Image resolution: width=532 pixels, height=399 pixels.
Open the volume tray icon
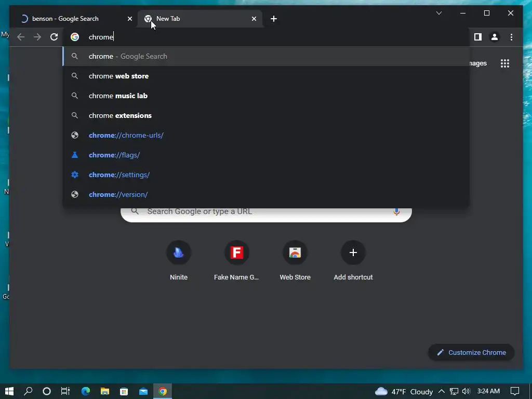tap(466, 391)
